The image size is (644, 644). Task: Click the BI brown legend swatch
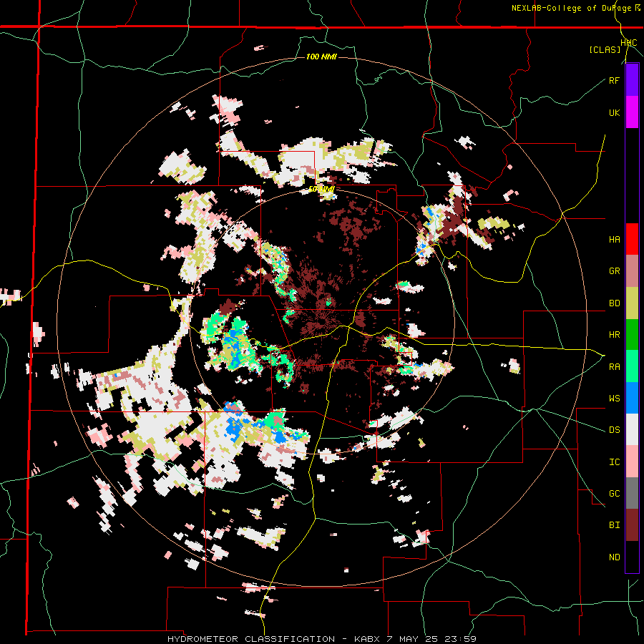click(x=632, y=525)
